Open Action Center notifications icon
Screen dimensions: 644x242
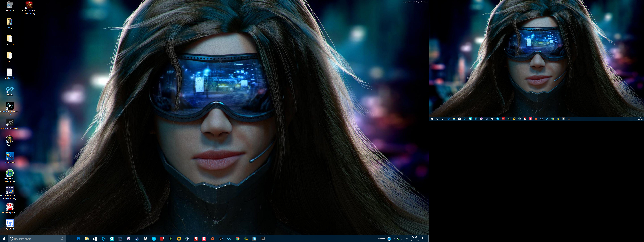pyautogui.click(x=424, y=239)
